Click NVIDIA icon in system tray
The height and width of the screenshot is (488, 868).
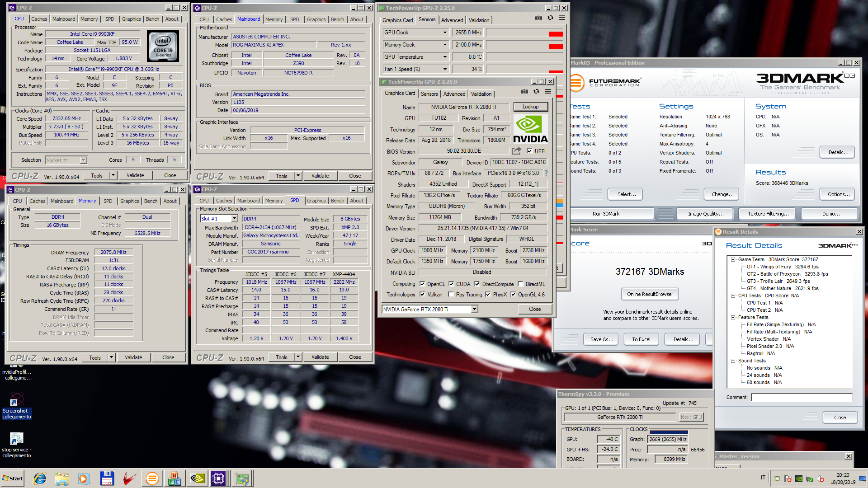(799, 479)
